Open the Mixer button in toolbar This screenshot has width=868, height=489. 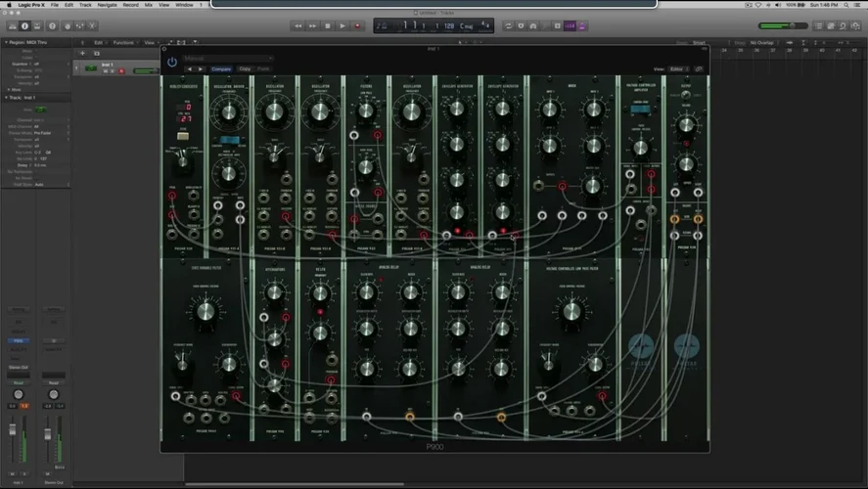tap(80, 26)
